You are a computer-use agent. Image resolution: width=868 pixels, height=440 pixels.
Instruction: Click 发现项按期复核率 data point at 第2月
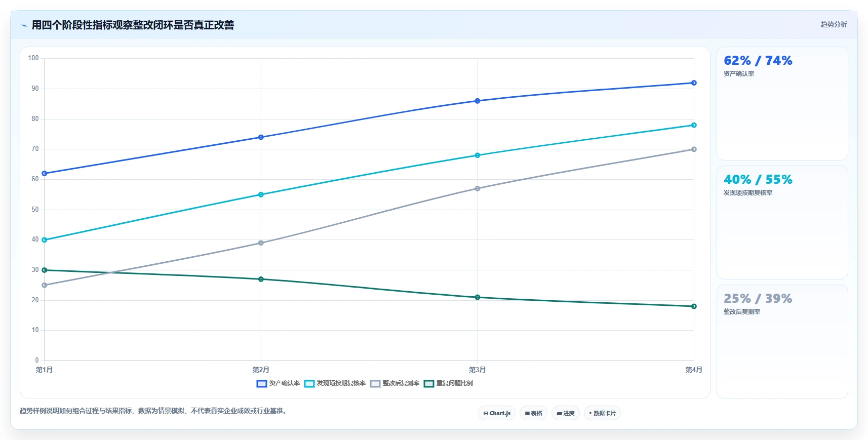click(261, 194)
